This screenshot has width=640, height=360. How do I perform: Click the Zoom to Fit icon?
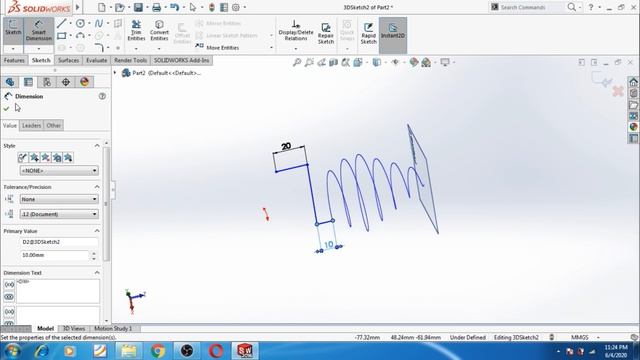(x=297, y=62)
